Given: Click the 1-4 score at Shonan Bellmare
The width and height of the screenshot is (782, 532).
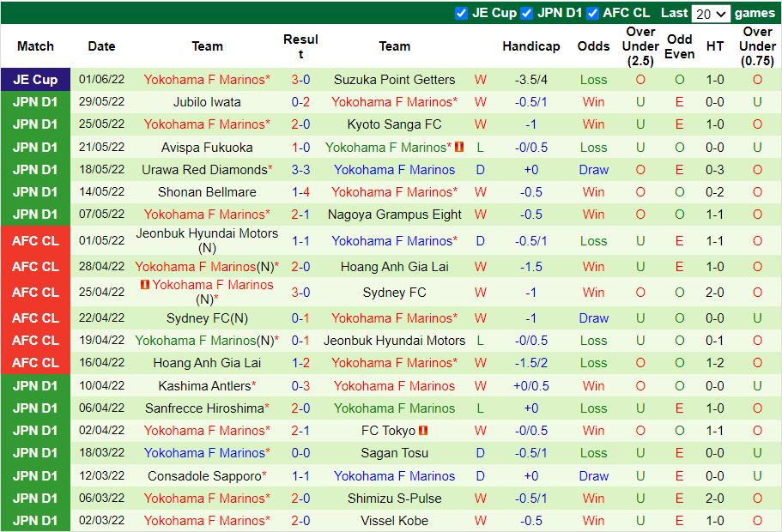Looking at the screenshot, I should (300, 192).
